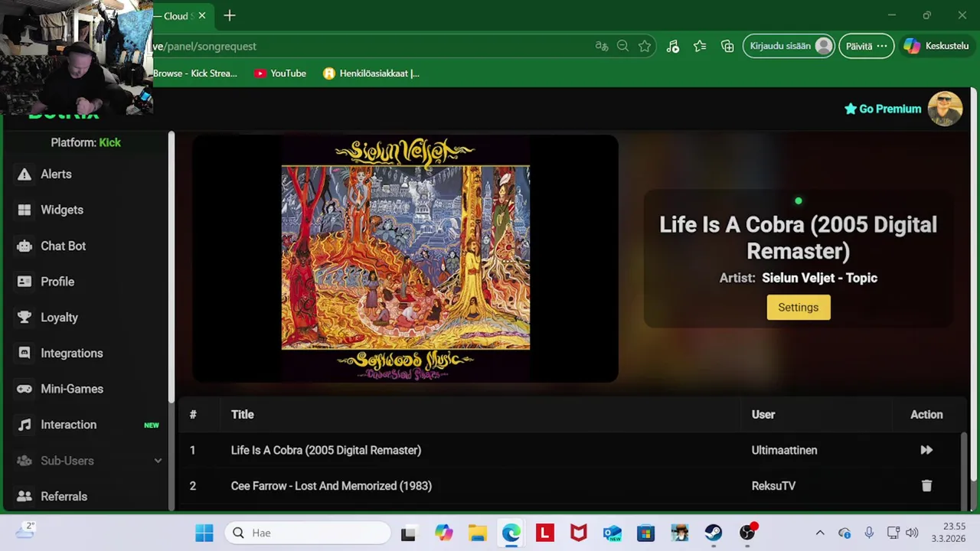Open OBS Studio from taskbar
Image resolution: width=980 pixels, height=551 pixels.
click(747, 533)
